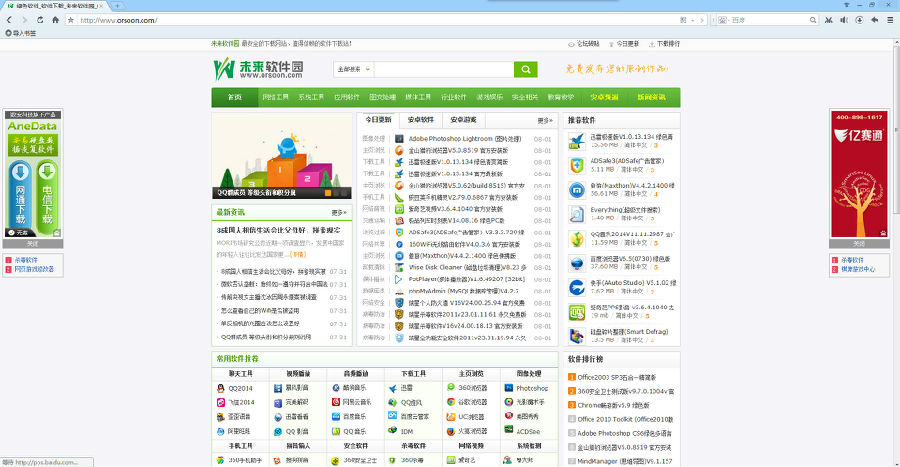900x467 pixels.
Task: Open Adobe Photoshop Lightroom list entry
Action: pos(464,139)
